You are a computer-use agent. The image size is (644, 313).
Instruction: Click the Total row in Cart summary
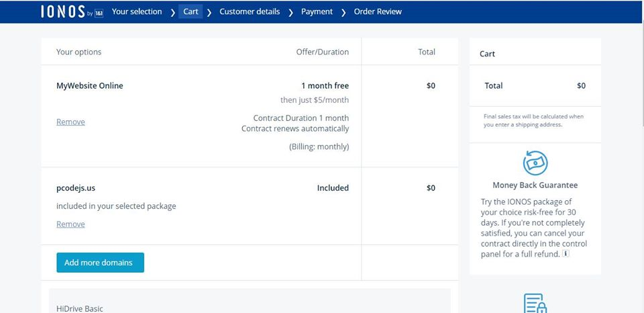point(535,85)
